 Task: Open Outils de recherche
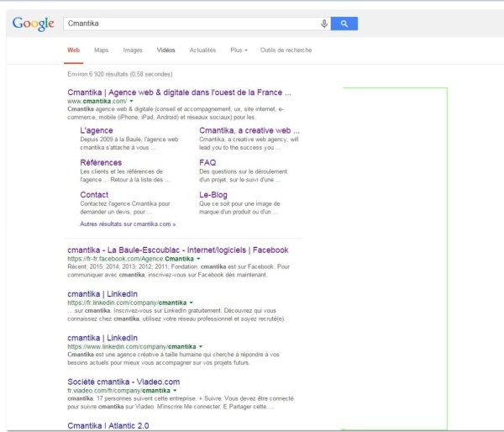pos(286,50)
